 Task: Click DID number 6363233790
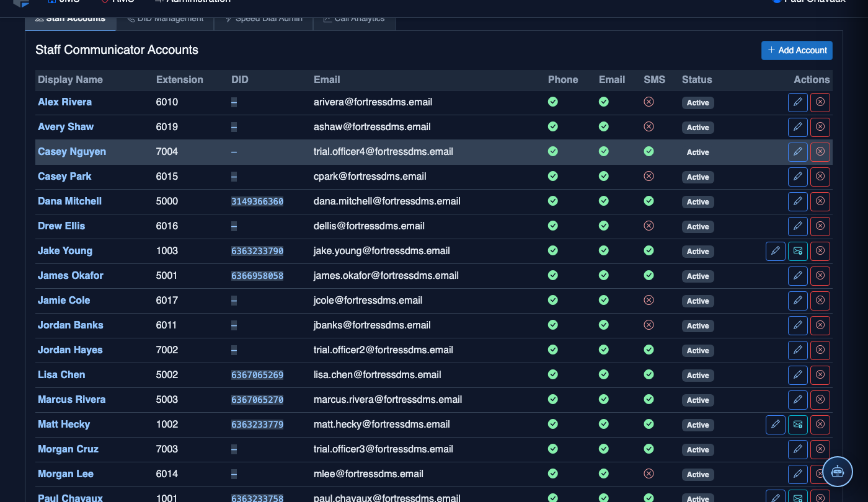coord(257,251)
